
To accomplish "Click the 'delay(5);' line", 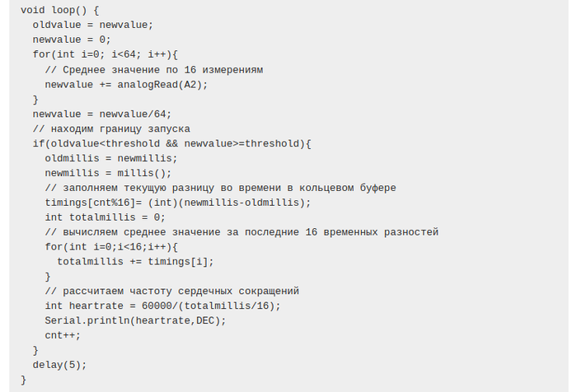I will [59, 365].
